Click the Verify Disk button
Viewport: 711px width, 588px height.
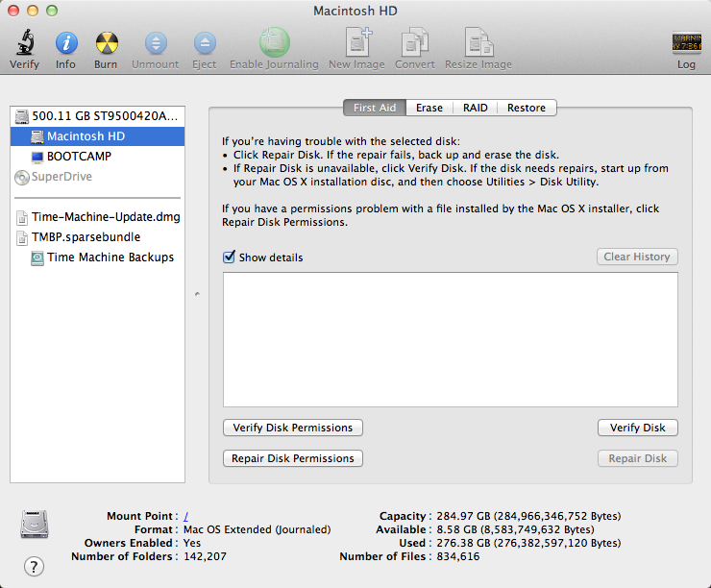pyautogui.click(x=638, y=428)
